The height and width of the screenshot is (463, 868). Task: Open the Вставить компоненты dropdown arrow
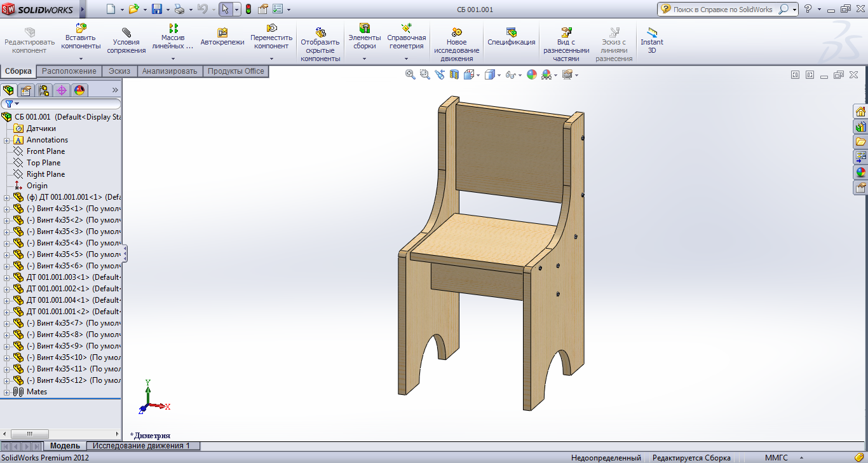[81, 59]
